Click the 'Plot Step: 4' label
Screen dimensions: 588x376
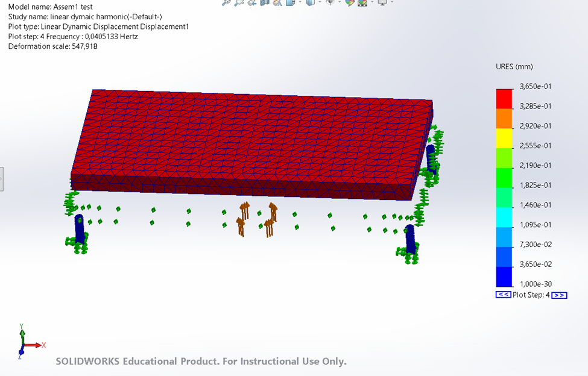pyautogui.click(x=531, y=295)
